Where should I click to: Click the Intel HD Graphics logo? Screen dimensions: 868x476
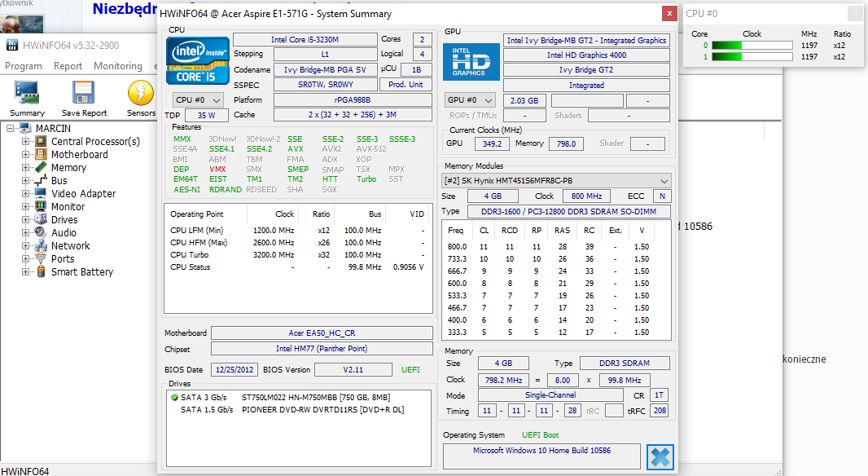[x=471, y=61]
